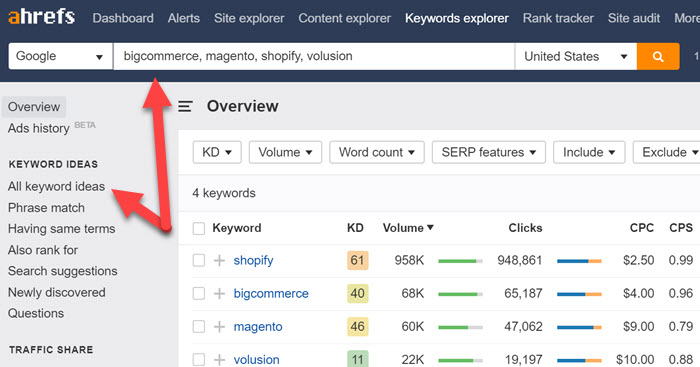Click shopify's orange KD score 61
Screen dimensions: 700x367
click(358, 260)
